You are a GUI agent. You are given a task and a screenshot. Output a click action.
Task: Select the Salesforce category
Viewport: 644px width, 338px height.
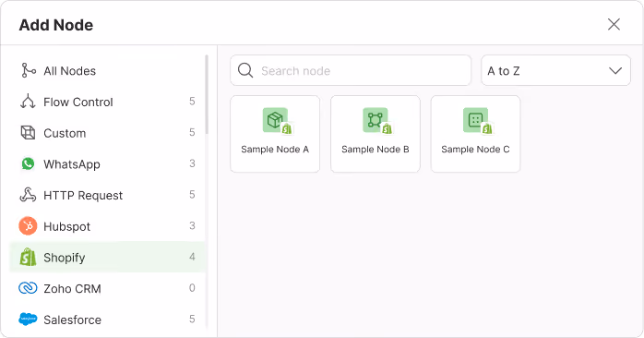tap(107, 320)
